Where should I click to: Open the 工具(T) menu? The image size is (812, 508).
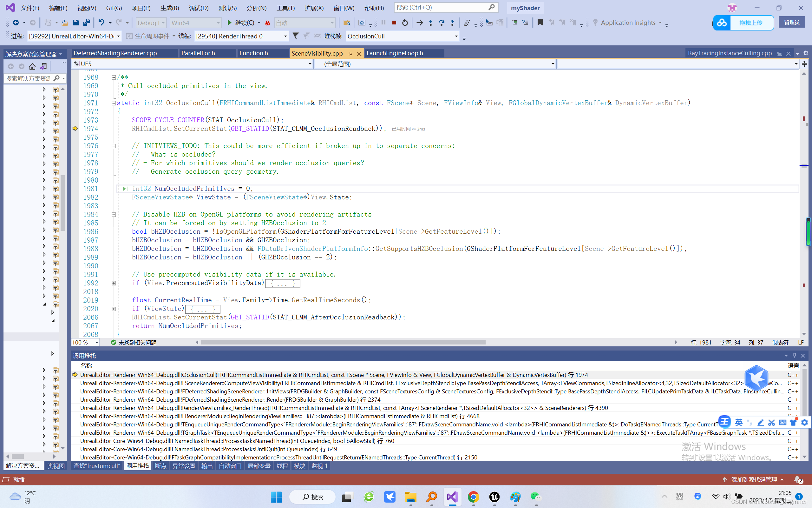[x=285, y=8]
